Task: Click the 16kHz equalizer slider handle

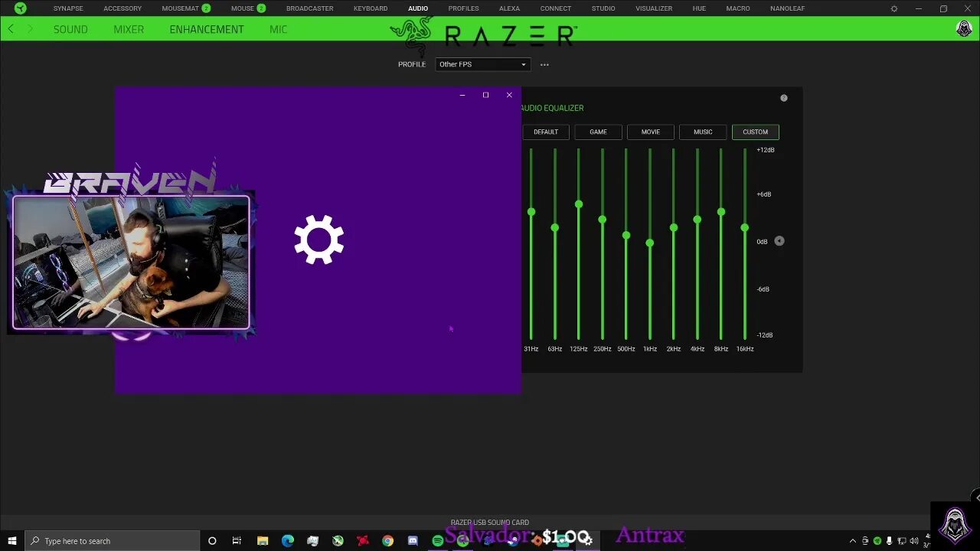Action: (745, 227)
